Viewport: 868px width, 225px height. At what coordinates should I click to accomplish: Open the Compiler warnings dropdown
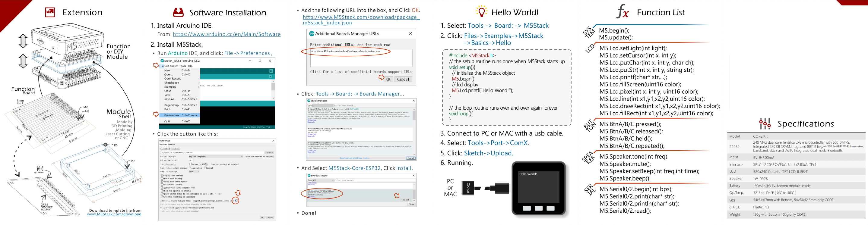tap(194, 172)
